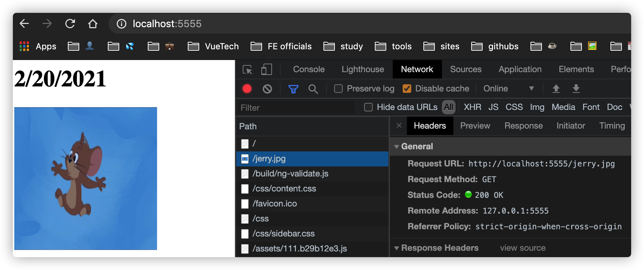Open the picture frame bookmarks folder
The width and height of the screenshot is (644, 270).
pyautogui.click(x=583, y=46)
